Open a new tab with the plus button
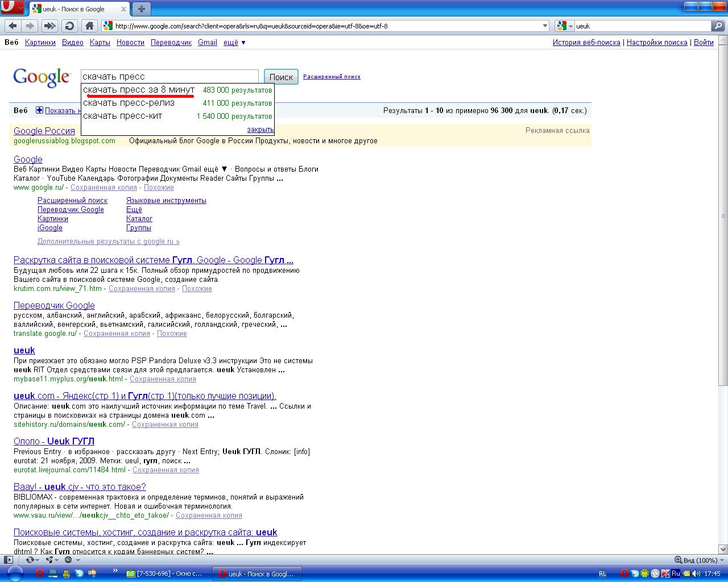728x582 pixels. pyautogui.click(x=142, y=9)
